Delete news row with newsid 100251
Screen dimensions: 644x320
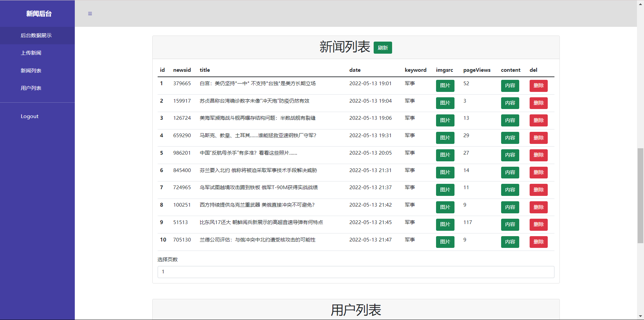[539, 207]
